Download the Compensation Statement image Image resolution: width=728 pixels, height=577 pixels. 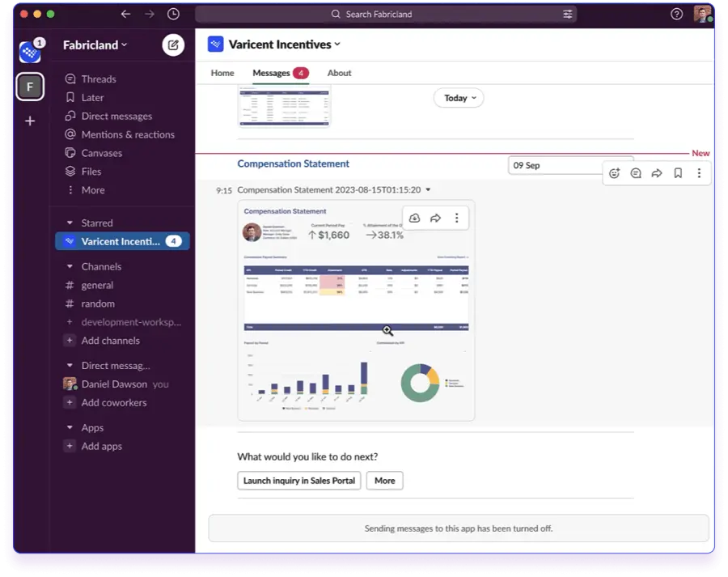pos(415,218)
